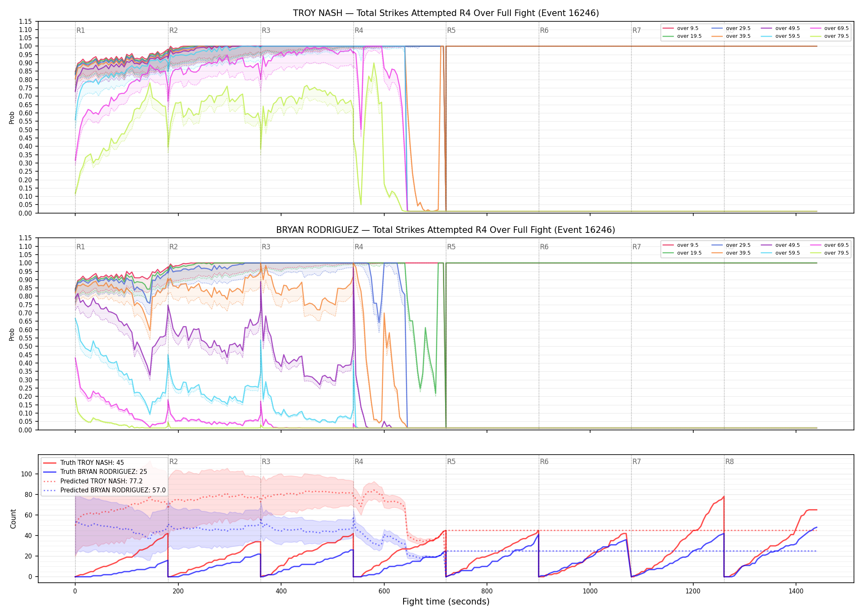The image size is (863, 616).
Task: Click R7 label in the Count chart
Action: 637,462
